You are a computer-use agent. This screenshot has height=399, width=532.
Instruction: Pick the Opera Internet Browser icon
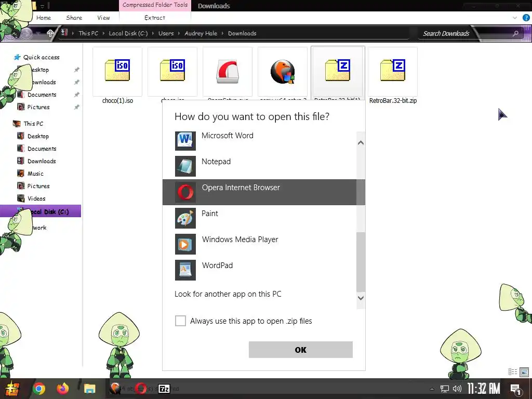tap(185, 192)
